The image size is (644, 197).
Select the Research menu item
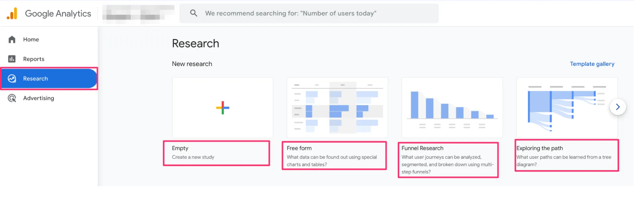point(35,78)
